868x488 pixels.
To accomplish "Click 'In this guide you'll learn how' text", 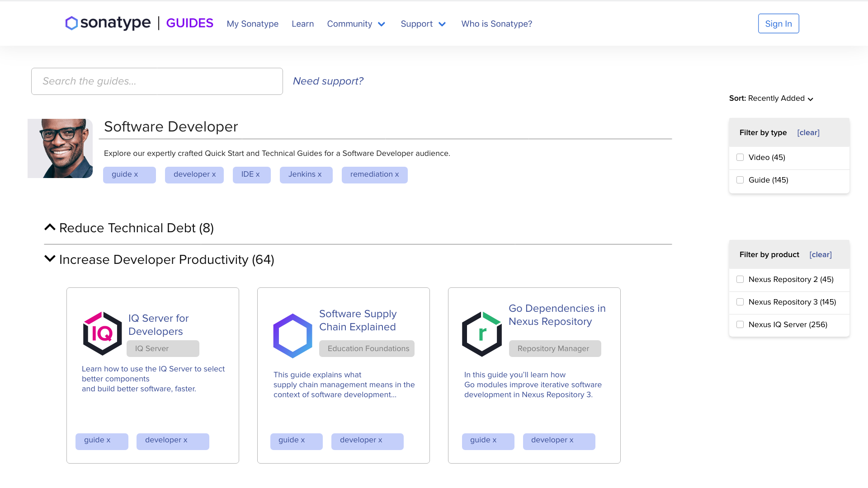I will click(x=533, y=385).
